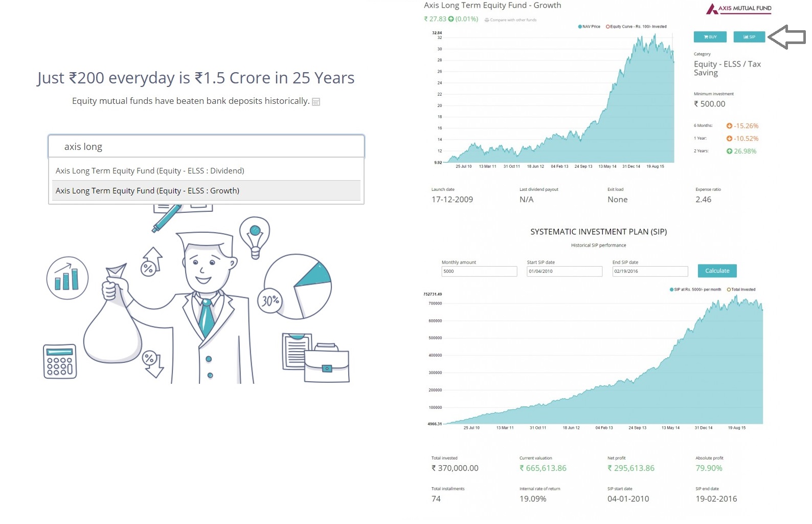This screenshot has width=812, height=524.
Task: Click the absolute profit 79.90% value
Action: (709, 468)
